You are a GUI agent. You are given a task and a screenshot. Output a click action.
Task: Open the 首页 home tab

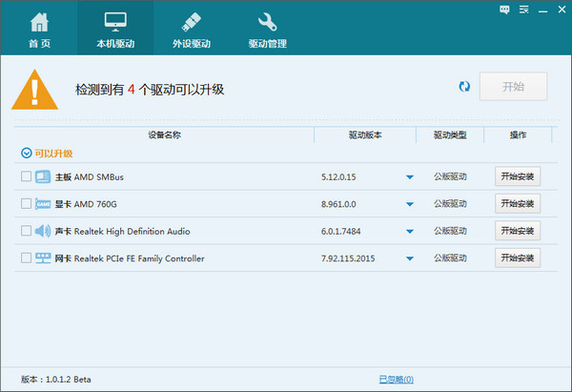39,30
